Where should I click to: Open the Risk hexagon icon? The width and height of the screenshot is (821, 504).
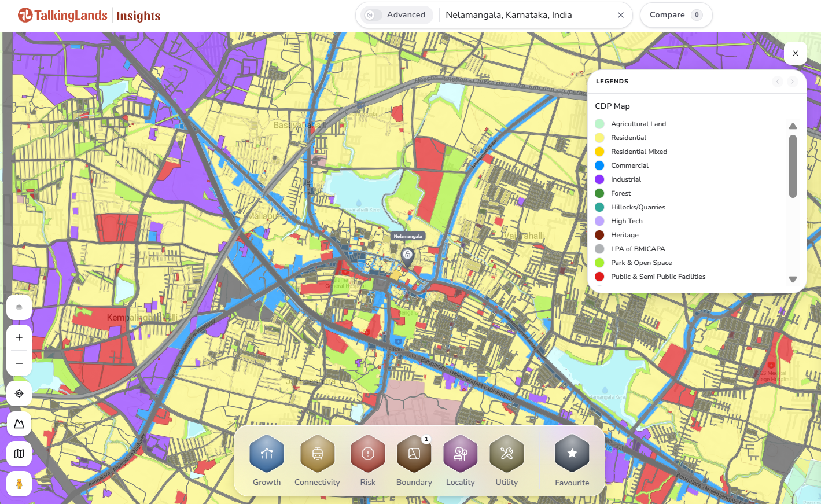(x=368, y=454)
